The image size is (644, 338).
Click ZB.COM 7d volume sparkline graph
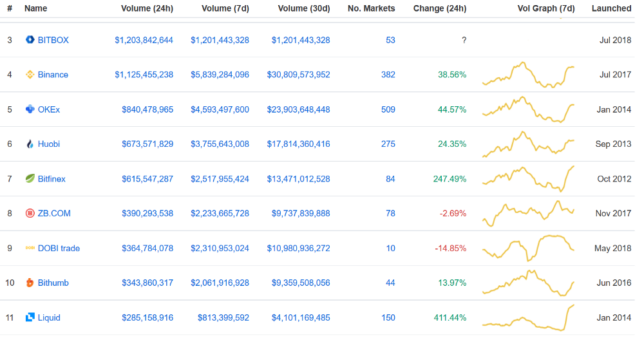pos(528,214)
